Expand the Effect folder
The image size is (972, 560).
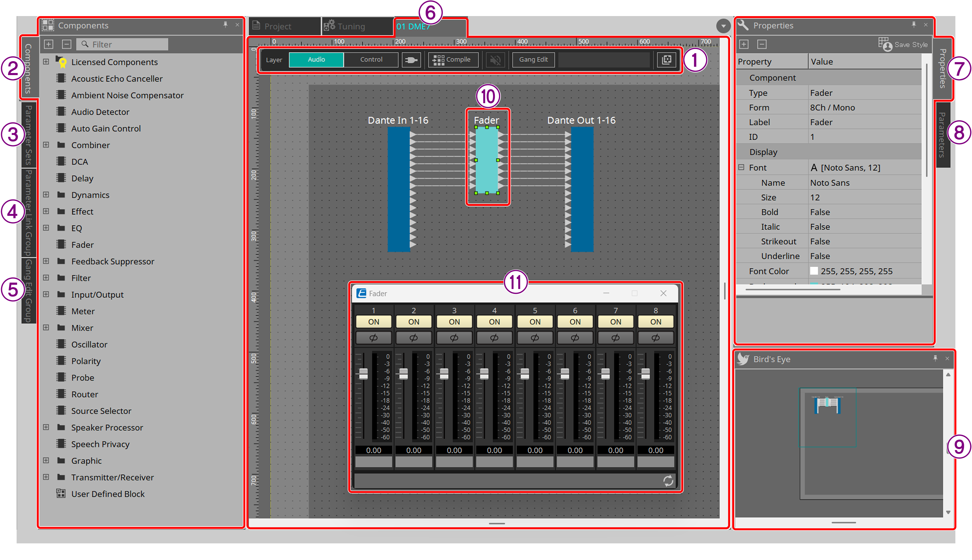46,211
